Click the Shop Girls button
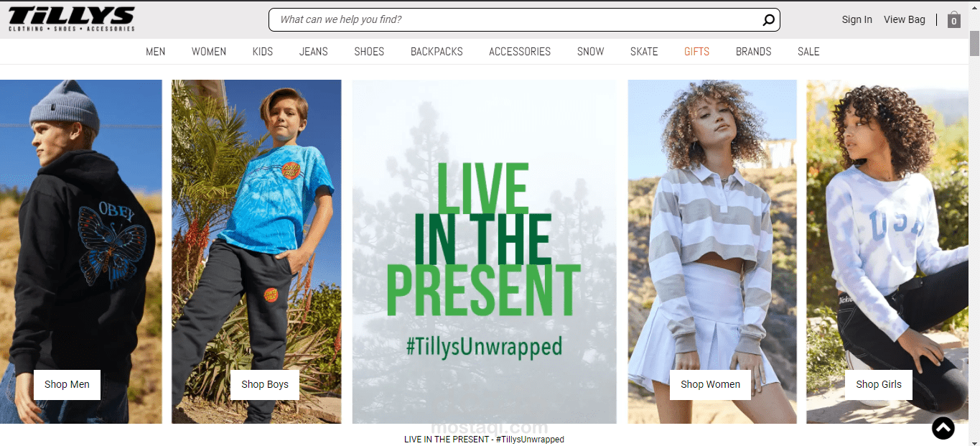This screenshot has width=980, height=446. (879, 384)
